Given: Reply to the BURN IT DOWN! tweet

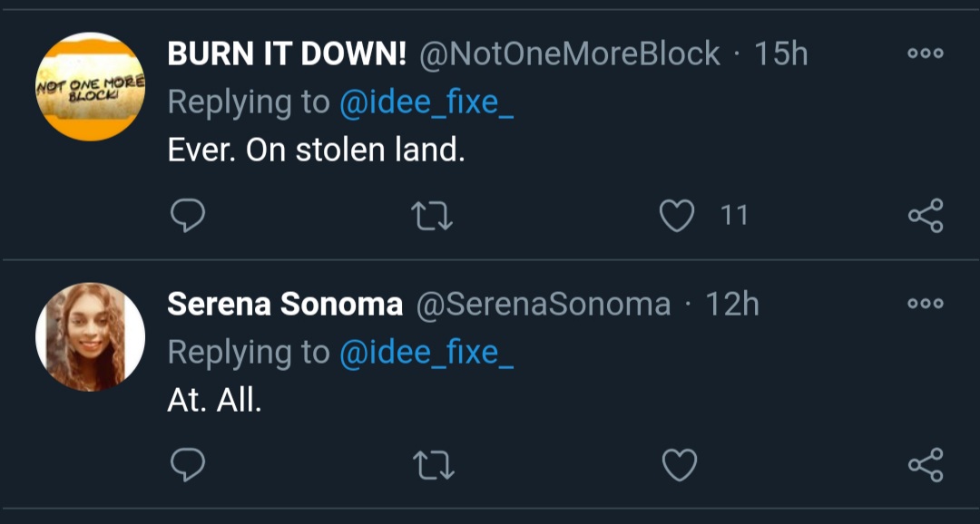Looking at the screenshot, I should coord(188,216).
